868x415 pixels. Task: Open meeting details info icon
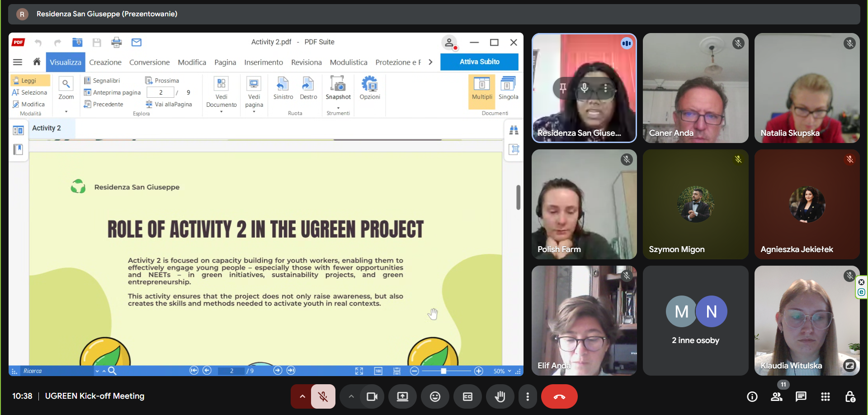click(x=752, y=397)
